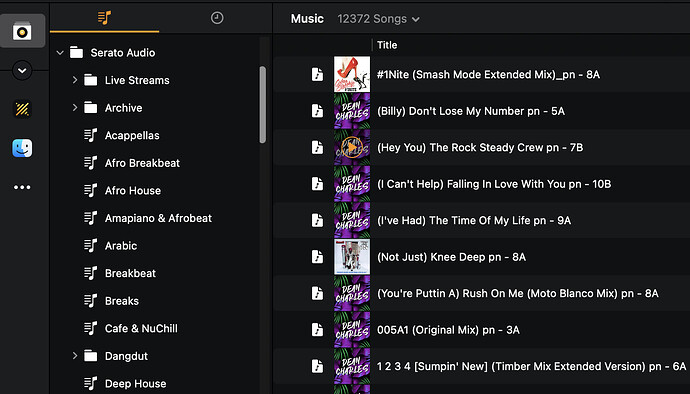The height and width of the screenshot is (394, 690).
Task: Click the file icon for Rock Steady Crew track
Action: (x=317, y=147)
